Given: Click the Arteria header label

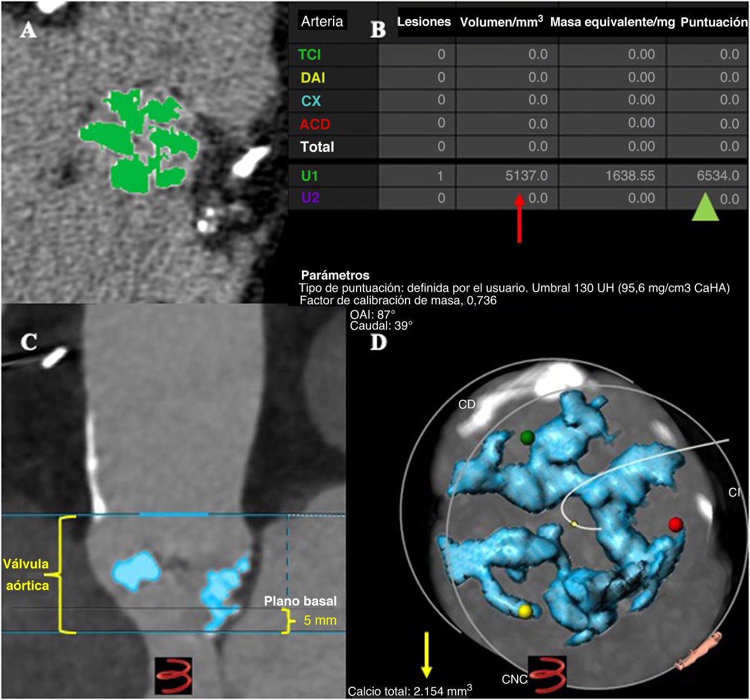Looking at the screenshot, I should coord(322,21).
